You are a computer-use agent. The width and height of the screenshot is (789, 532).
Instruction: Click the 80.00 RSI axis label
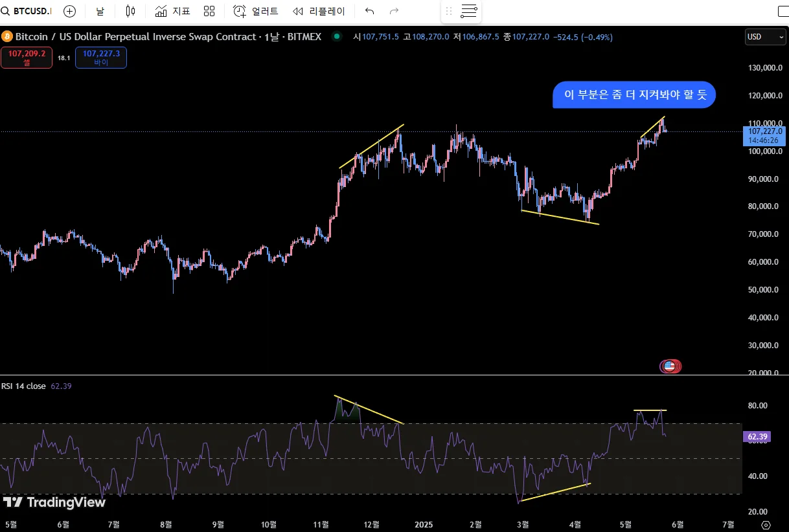757,406
